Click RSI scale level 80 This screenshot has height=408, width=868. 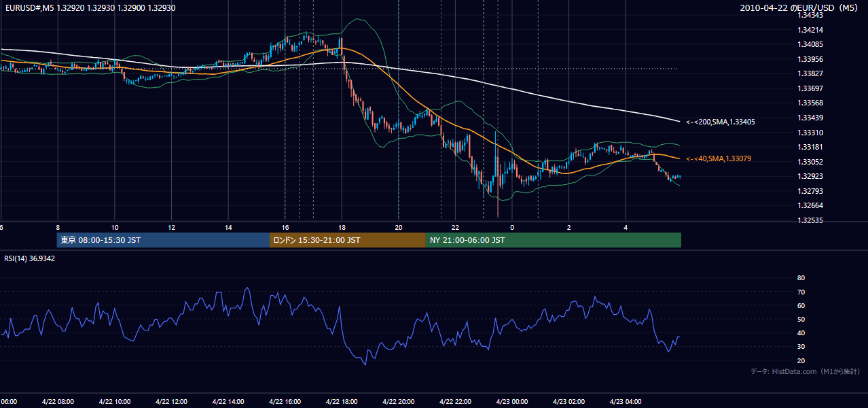pyautogui.click(x=801, y=278)
